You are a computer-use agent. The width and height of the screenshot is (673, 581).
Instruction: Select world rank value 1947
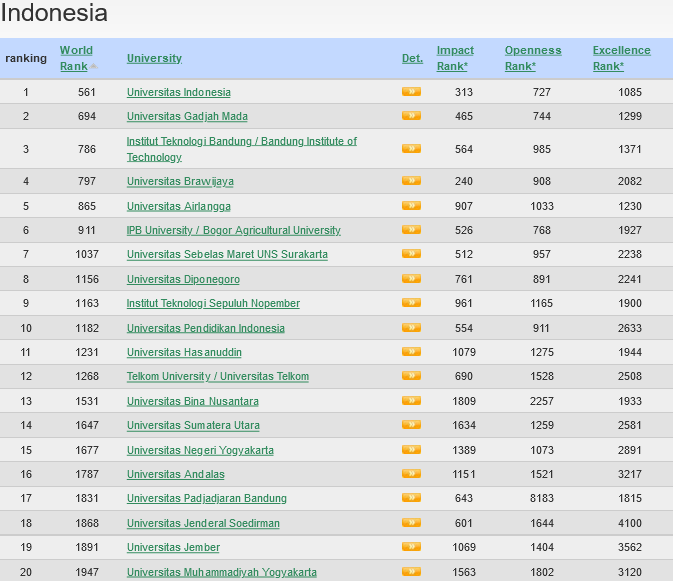click(87, 572)
